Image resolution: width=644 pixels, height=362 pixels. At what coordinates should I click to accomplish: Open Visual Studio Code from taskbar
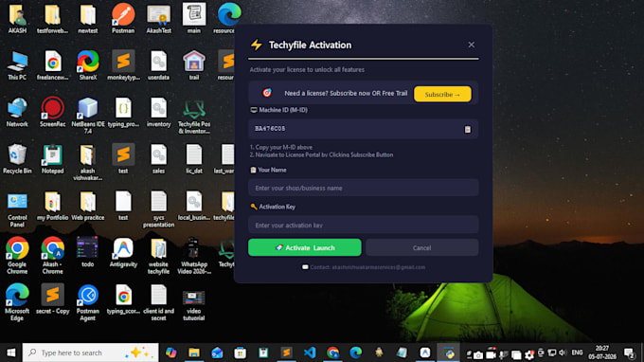tap(310, 353)
